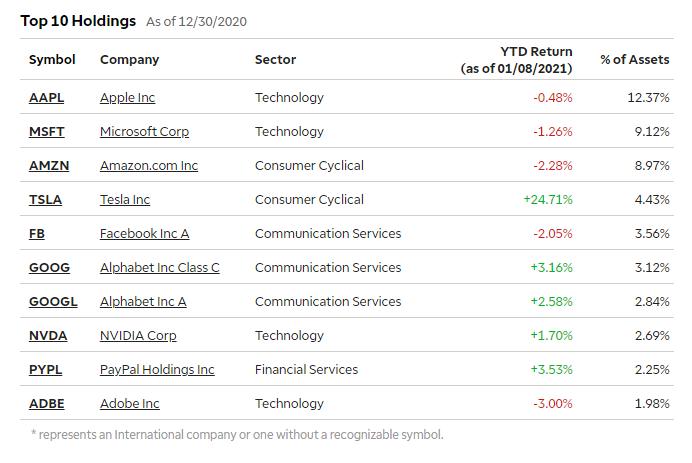Click the Tesla Inc company link
Screen dimensions: 692x463
click(125, 200)
